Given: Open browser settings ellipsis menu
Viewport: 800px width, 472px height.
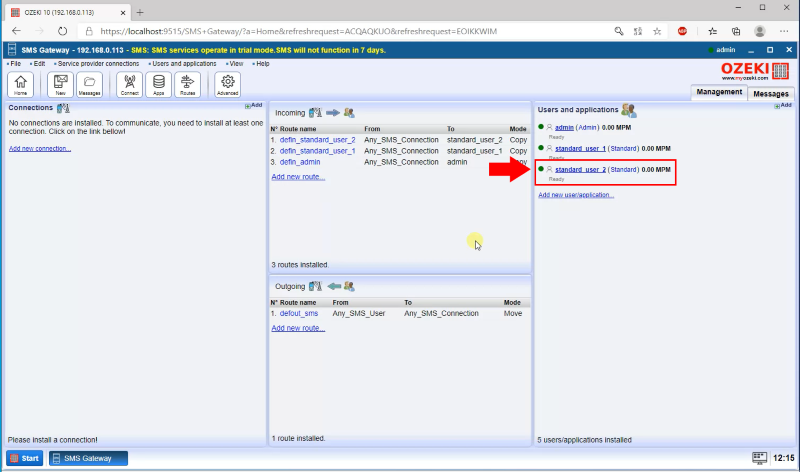Looking at the screenshot, I should [x=784, y=31].
